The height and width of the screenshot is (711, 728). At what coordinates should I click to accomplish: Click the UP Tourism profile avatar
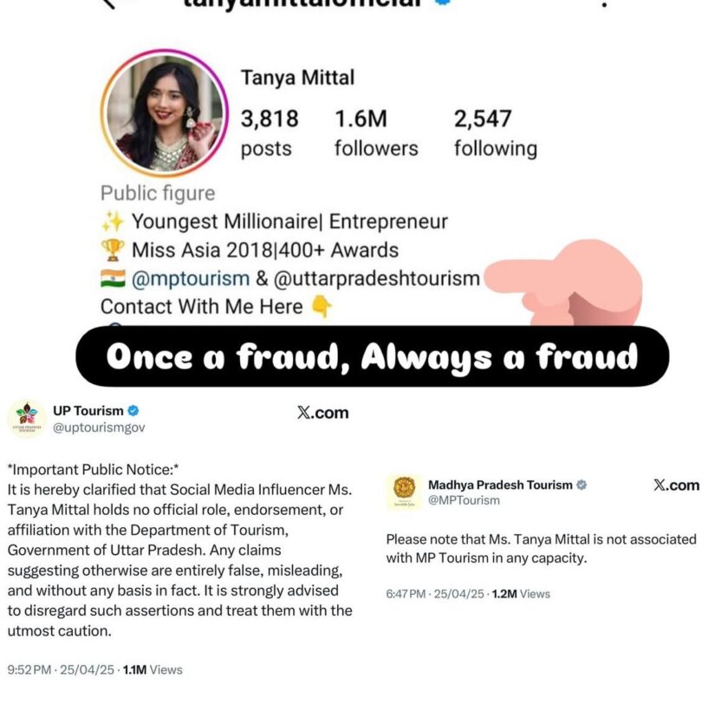(x=26, y=419)
